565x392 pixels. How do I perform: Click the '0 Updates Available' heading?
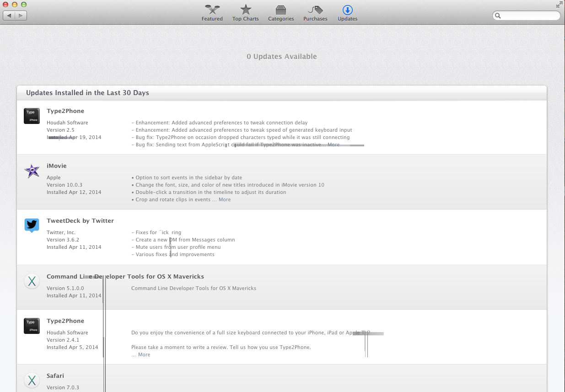(282, 56)
